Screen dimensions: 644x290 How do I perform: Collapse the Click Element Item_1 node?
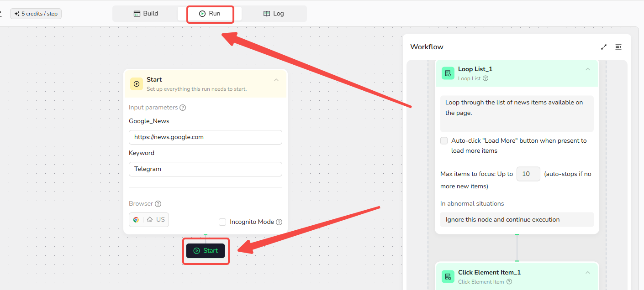(588, 273)
